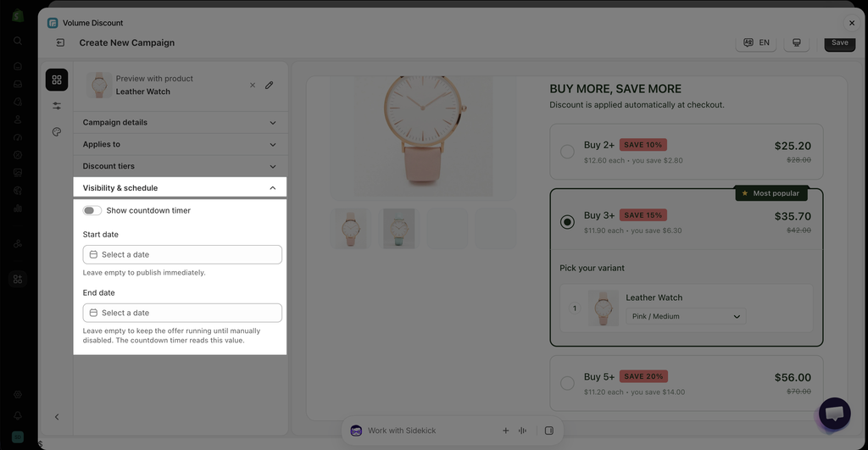Open the chat support bubble
The height and width of the screenshot is (450, 868).
835,413
